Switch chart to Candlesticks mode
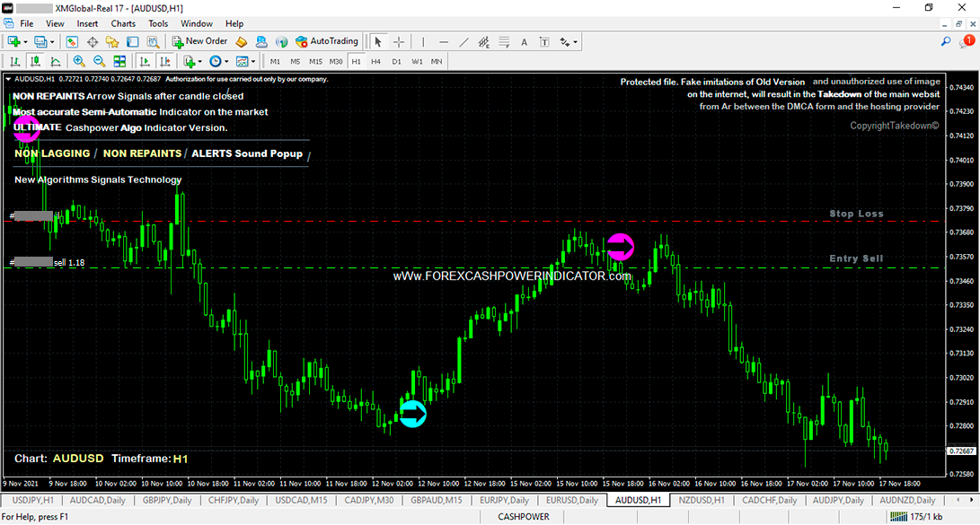980x525 pixels. (35, 61)
